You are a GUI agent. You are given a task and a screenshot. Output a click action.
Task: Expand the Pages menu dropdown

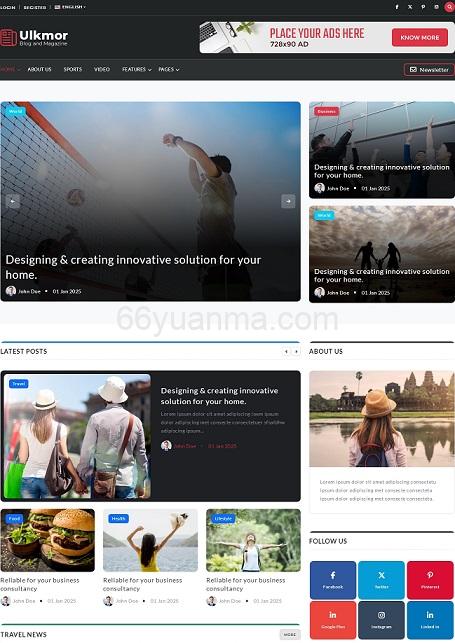(x=168, y=69)
